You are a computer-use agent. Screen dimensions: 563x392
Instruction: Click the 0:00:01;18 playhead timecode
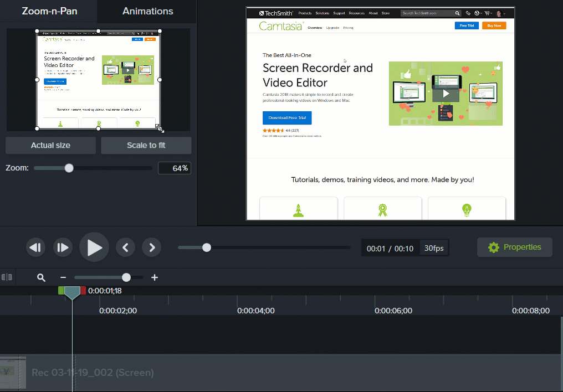[105, 291]
